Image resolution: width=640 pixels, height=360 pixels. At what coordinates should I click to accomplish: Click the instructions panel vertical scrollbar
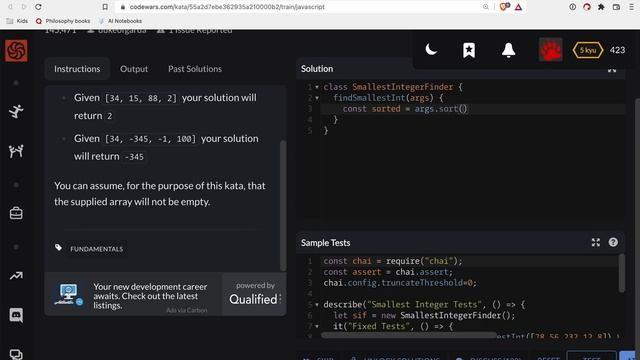[x=283, y=205]
